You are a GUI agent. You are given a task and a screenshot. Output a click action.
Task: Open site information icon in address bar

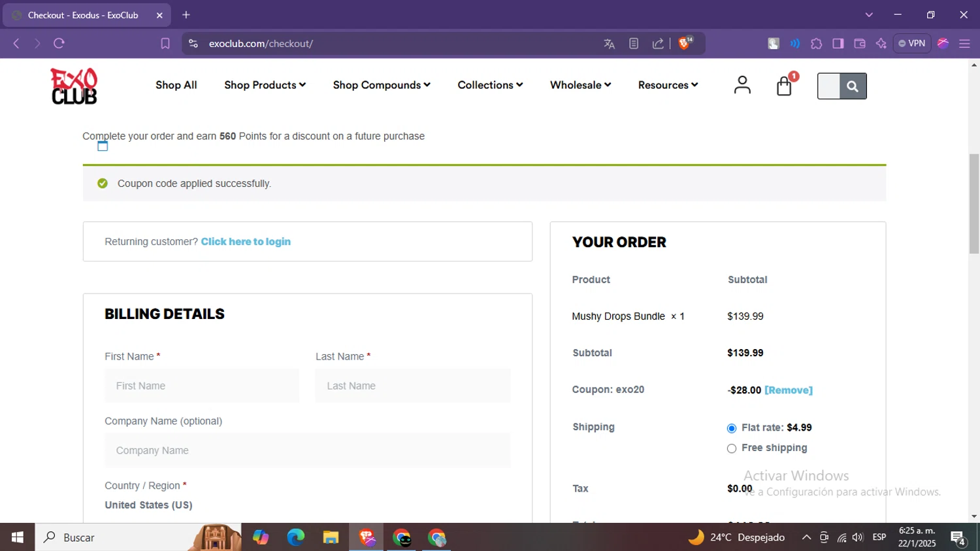[x=193, y=44]
